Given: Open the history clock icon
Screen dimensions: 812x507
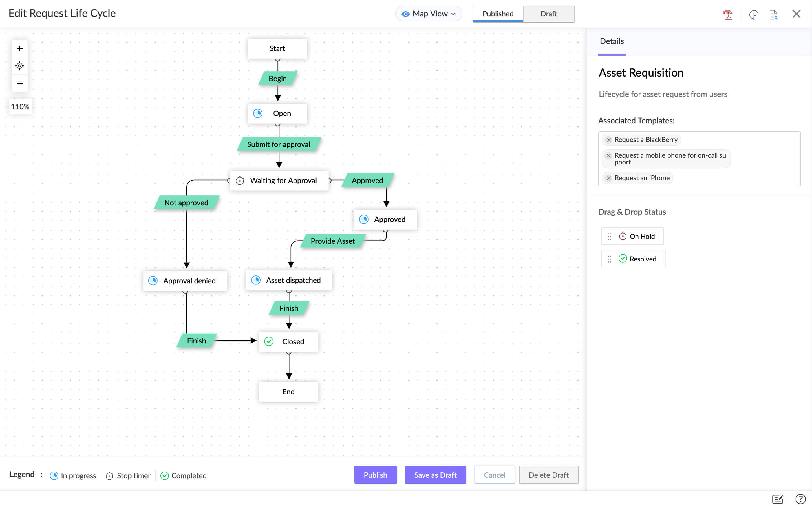Looking at the screenshot, I should tap(754, 14).
